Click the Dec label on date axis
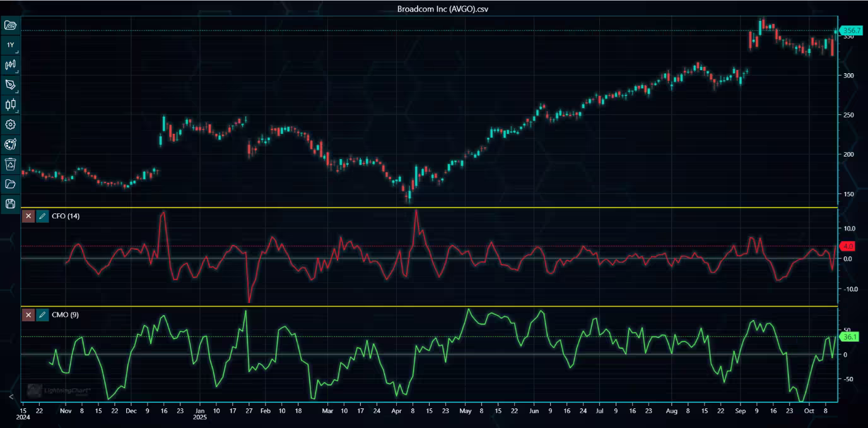The height and width of the screenshot is (428, 868). (131, 410)
